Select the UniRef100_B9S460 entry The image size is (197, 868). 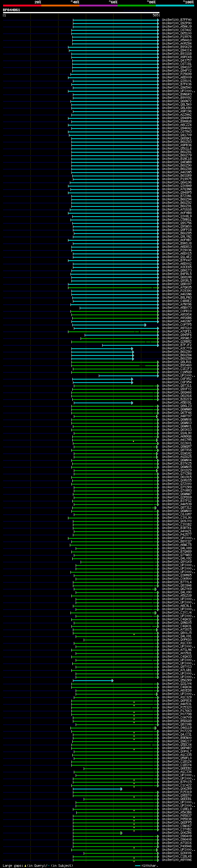(176, 365)
